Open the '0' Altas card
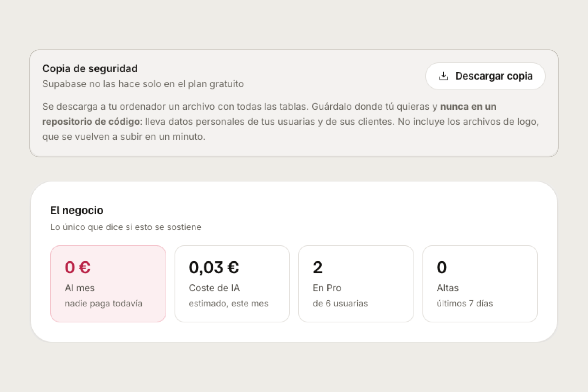Image resolution: width=588 pixels, height=392 pixels. point(480,284)
